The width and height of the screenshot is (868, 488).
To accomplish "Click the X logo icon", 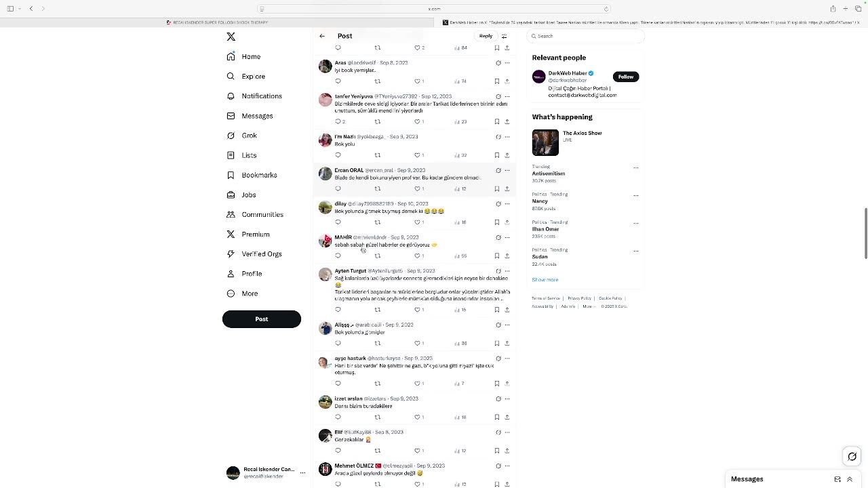I will tap(231, 37).
